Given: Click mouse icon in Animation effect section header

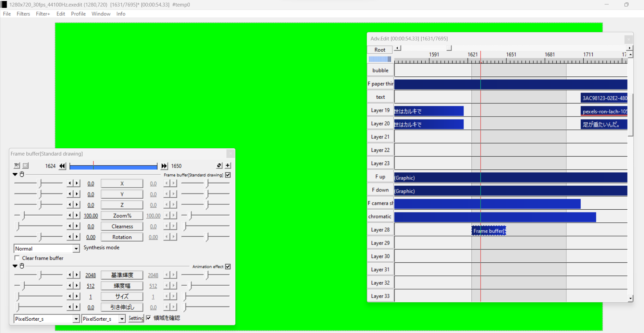Looking at the screenshot, I should (22, 266).
